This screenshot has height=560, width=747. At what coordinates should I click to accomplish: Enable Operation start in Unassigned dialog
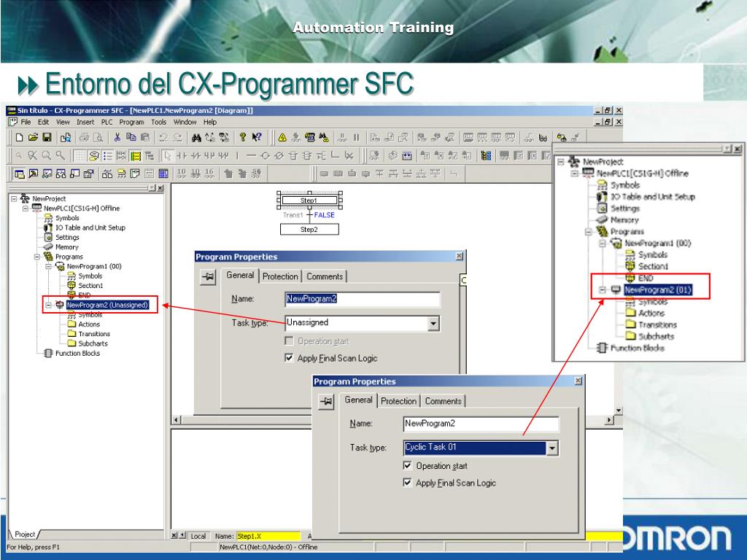[289, 341]
